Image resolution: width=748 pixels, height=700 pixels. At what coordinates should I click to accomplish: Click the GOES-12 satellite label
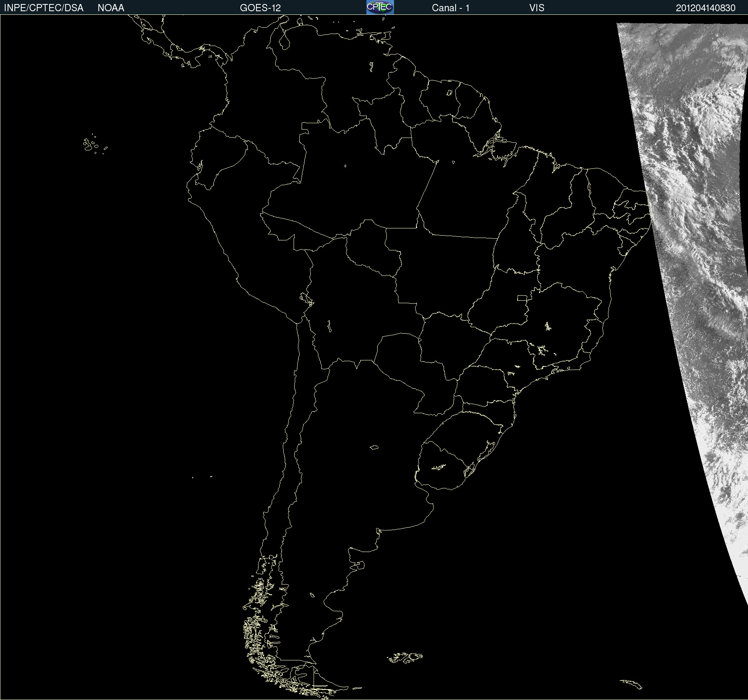point(260,8)
